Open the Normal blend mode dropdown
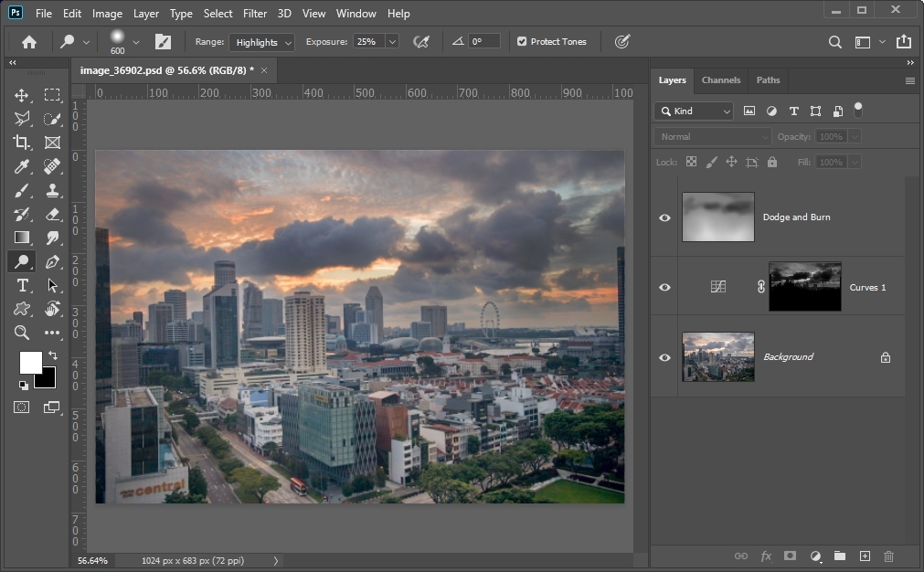 point(713,137)
